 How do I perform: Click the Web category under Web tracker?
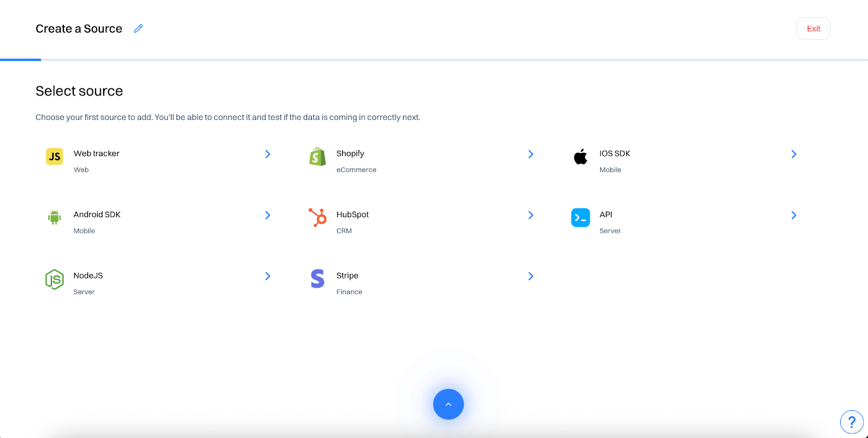coord(81,170)
